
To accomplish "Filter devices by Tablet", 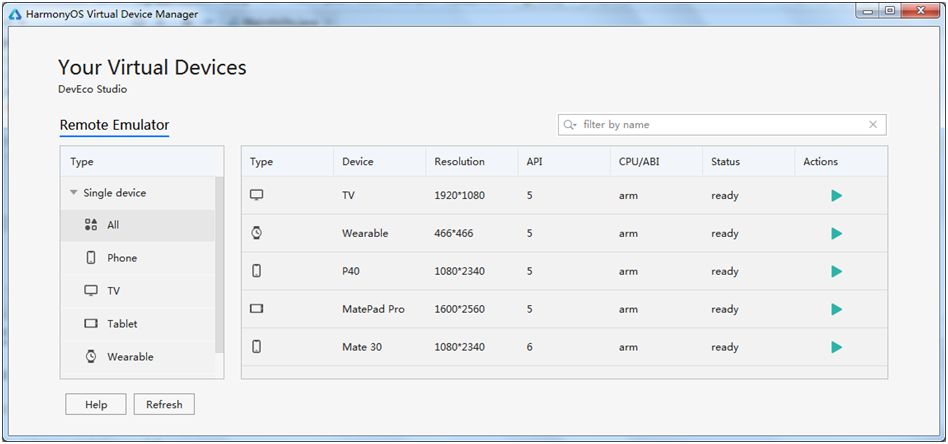I will 137,324.
